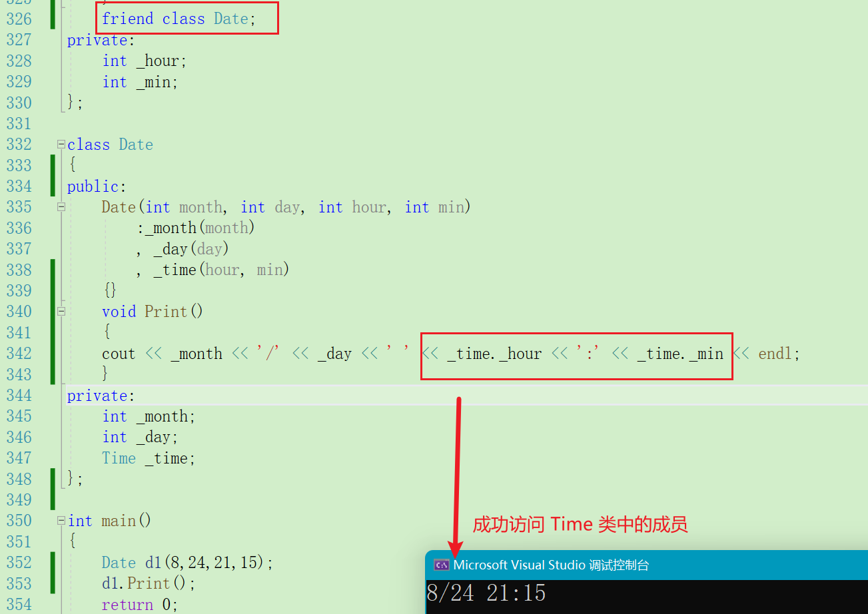Click 'int _min;' declaration line
This screenshot has height=614, width=868.
pyautogui.click(x=140, y=82)
